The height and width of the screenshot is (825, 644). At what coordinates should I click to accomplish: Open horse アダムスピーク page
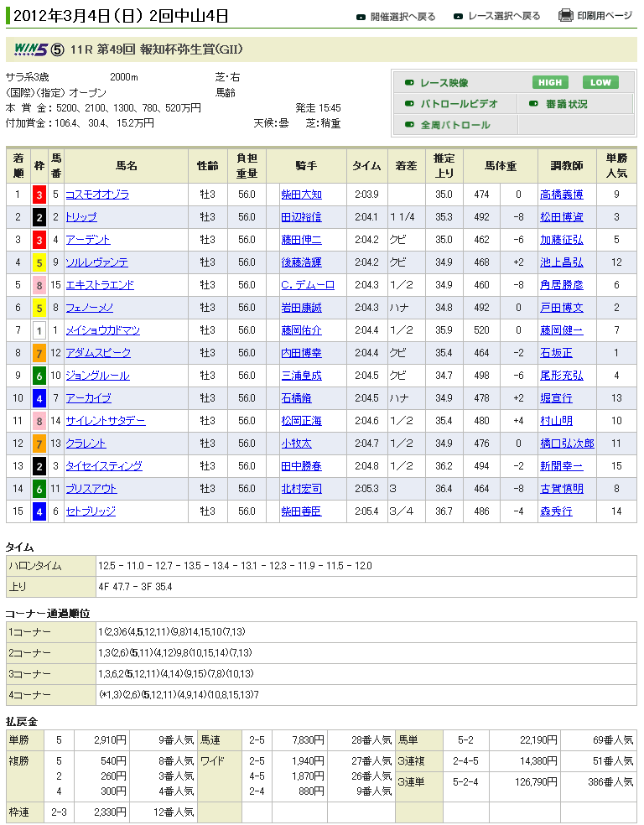(x=98, y=353)
